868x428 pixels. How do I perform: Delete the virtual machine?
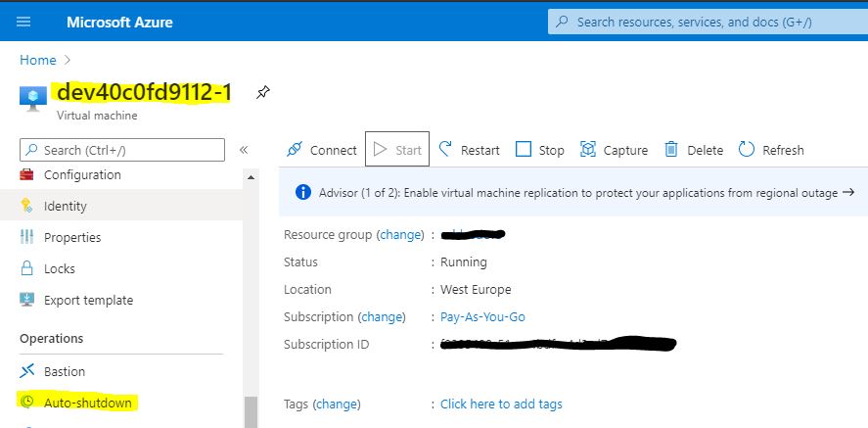pyautogui.click(x=694, y=150)
